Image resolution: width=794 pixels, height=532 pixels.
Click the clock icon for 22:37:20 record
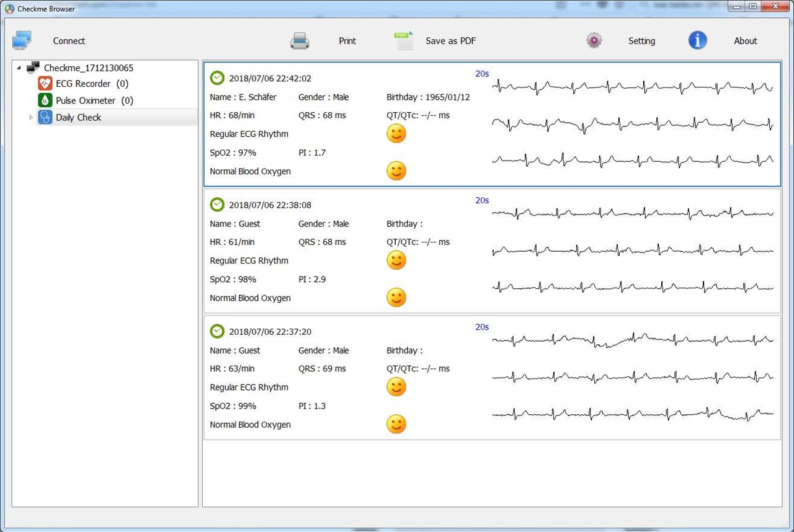point(217,331)
